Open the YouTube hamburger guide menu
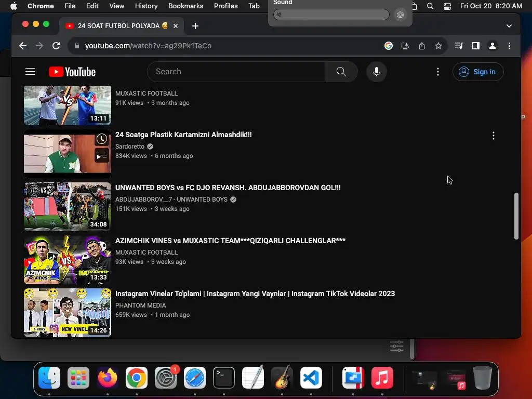The width and height of the screenshot is (532, 399). pos(30,72)
